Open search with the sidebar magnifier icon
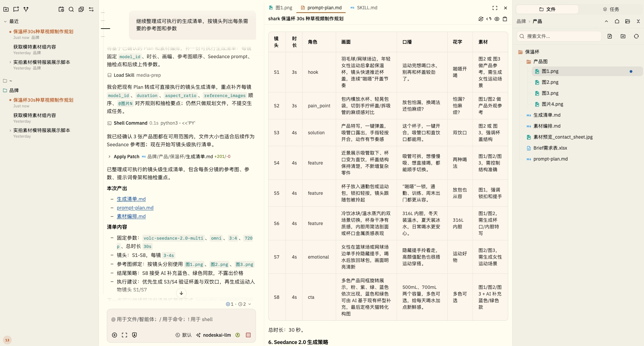Viewport: 644px width, 346px height. pyautogui.click(x=71, y=9)
